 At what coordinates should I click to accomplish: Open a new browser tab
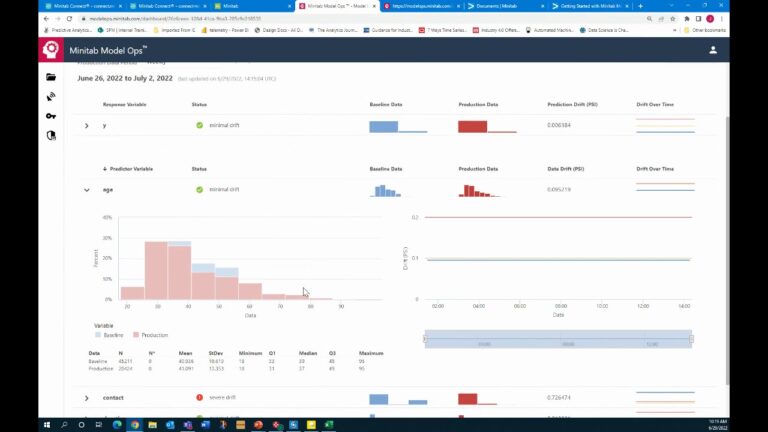pos(640,6)
